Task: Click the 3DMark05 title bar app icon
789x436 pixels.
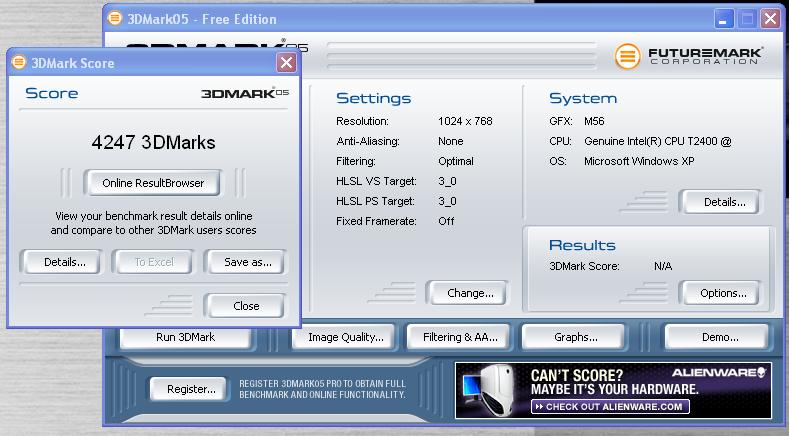Action: [115, 19]
